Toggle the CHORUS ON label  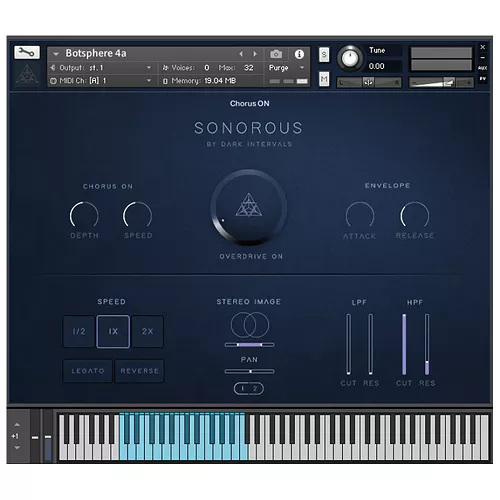coord(108,186)
